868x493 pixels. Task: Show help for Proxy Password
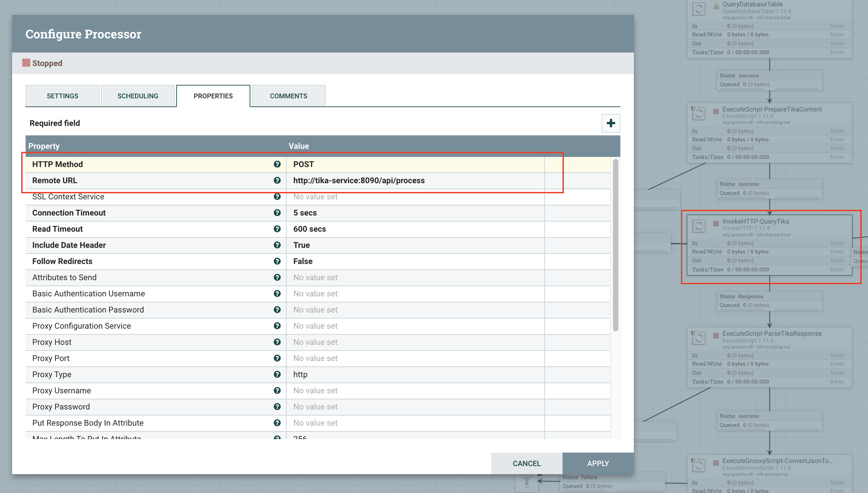(x=277, y=407)
